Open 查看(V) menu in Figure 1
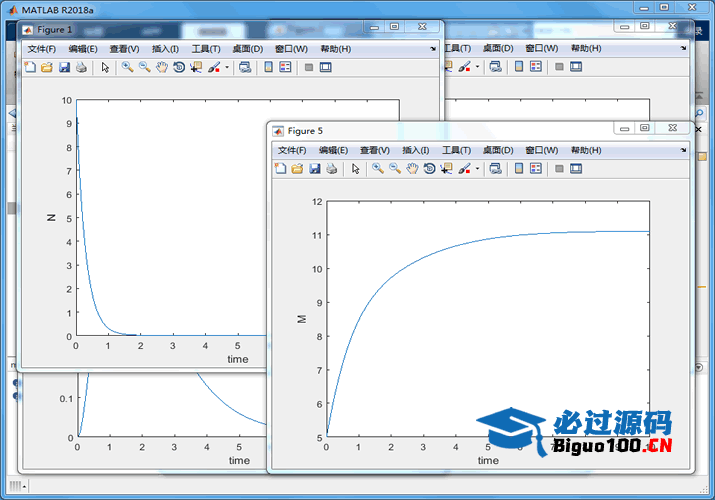 point(124,49)
